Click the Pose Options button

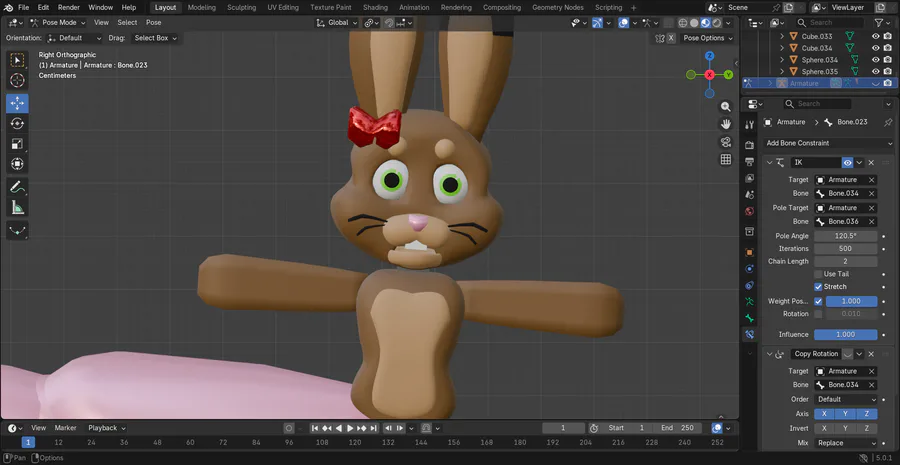coord(708,38)
